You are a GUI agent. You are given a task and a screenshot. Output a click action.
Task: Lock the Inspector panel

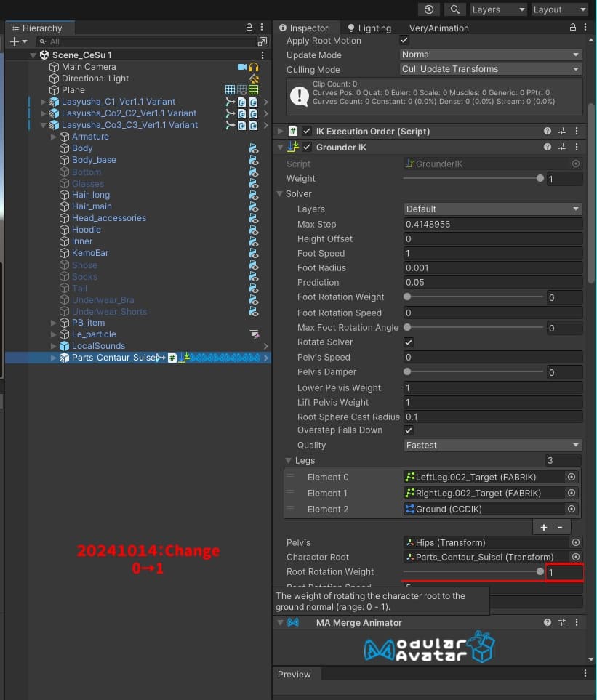[x=572, y=28]
